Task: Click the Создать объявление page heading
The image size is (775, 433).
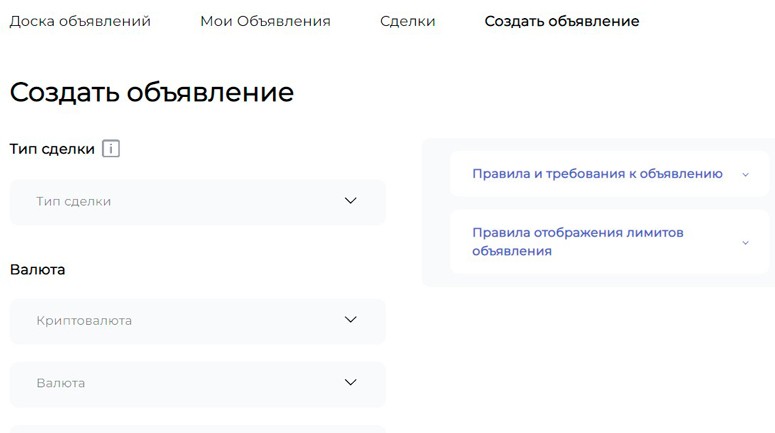Action: point(152,92)
